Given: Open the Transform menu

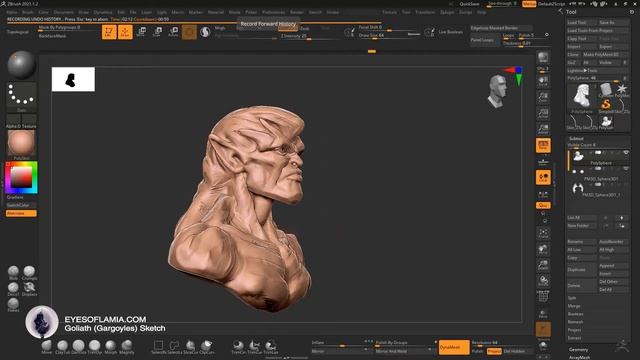Looking at the screenshot, I should [x=425, y=12].
